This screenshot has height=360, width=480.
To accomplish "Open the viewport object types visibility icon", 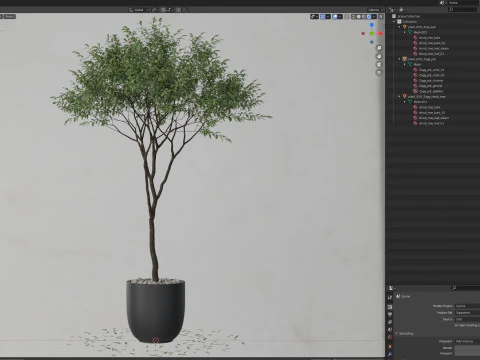I will 314,16.
